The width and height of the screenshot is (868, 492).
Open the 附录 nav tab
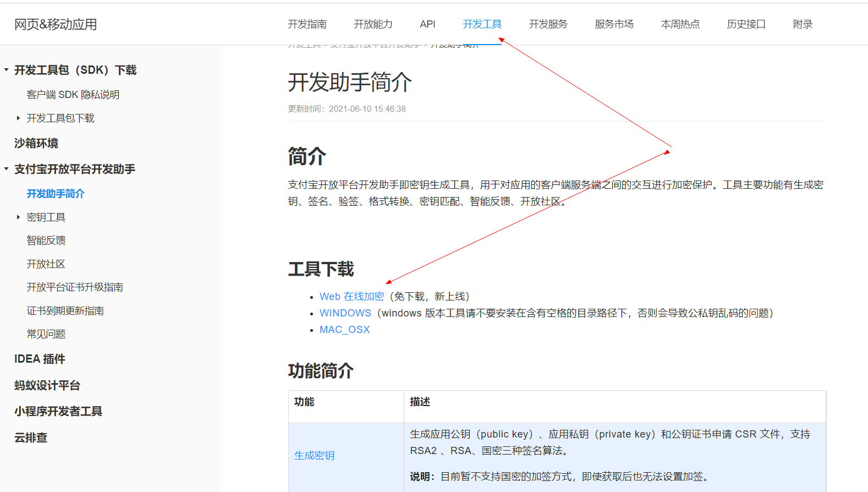[803, 24]
